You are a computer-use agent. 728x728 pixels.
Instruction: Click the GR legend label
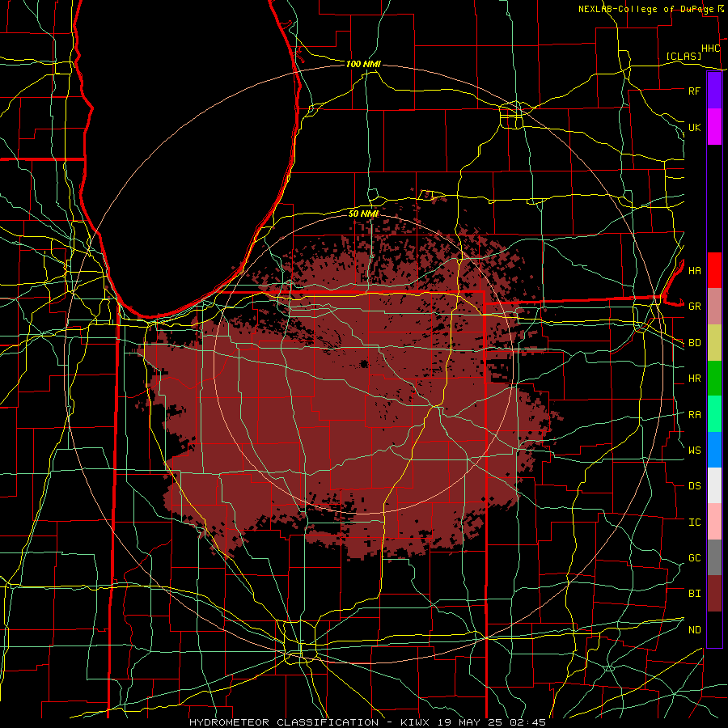(x=694, y=307)
